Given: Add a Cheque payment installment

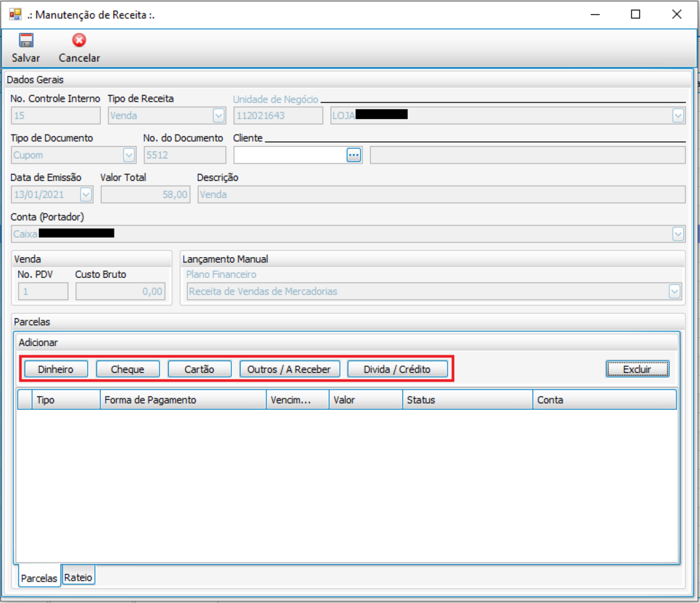Looking at the screenshot, I should coord(128,369).
